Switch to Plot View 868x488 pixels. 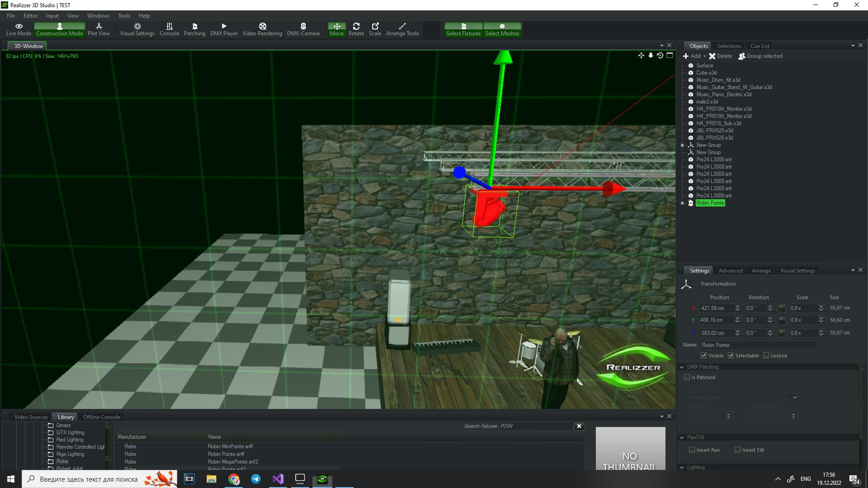99,29
